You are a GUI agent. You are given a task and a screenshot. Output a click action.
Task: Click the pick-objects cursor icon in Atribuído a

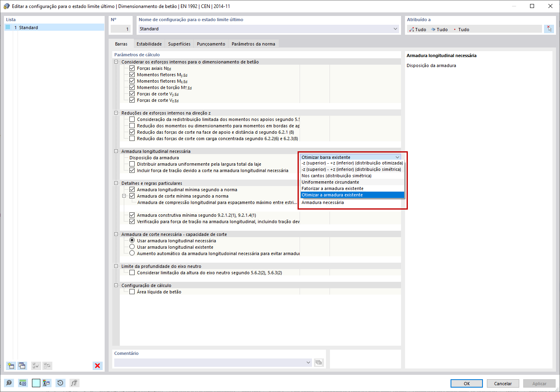[x=549, y=29]
